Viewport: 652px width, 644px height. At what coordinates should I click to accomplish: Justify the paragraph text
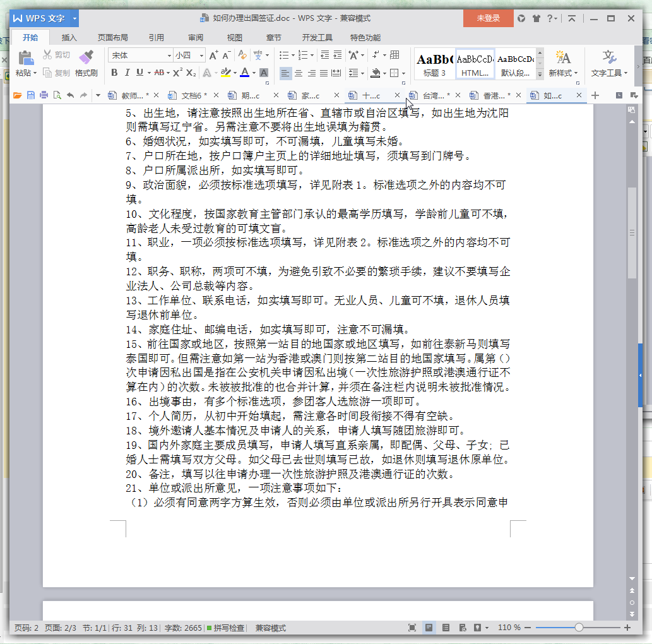(324, 73)
